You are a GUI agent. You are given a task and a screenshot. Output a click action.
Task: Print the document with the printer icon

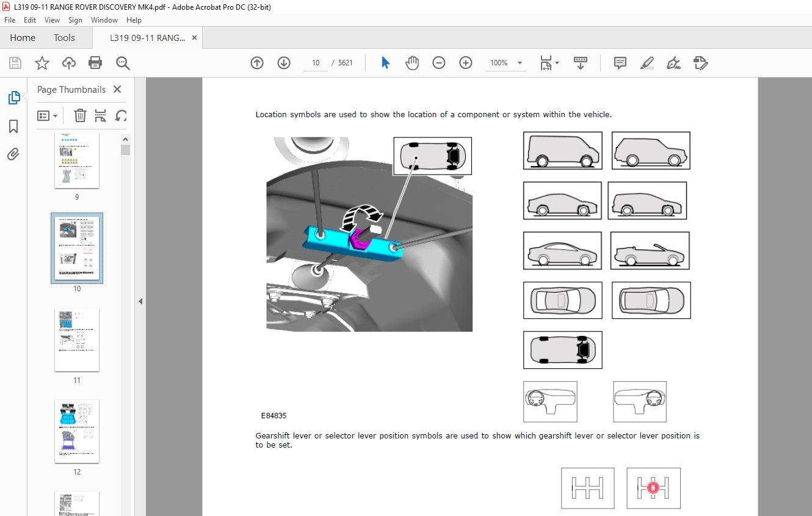pos(95,63)
